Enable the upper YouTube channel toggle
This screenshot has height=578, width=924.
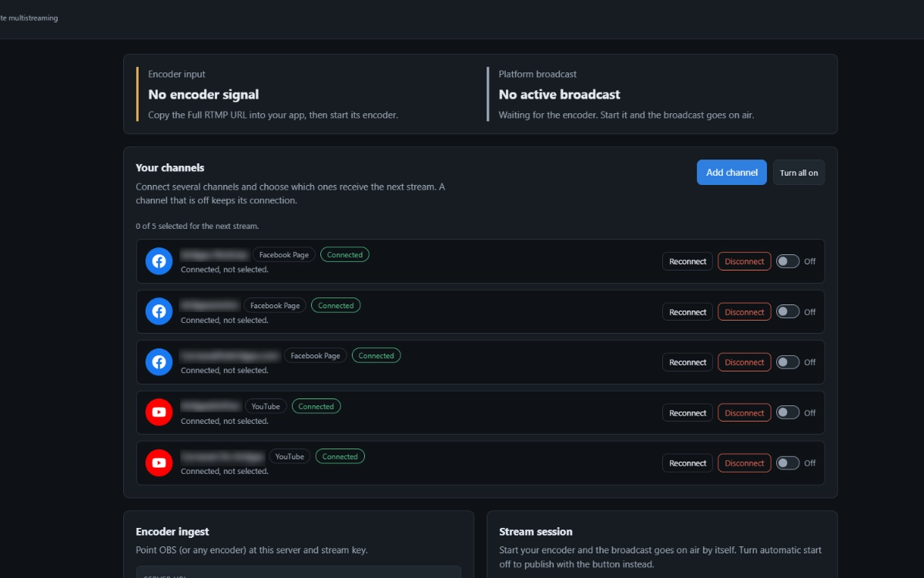[x=788, y=413]
